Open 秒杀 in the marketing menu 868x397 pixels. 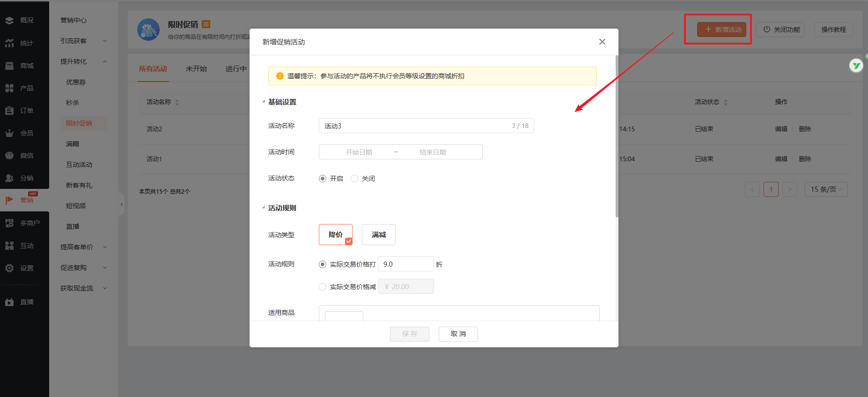coord(73,103)
